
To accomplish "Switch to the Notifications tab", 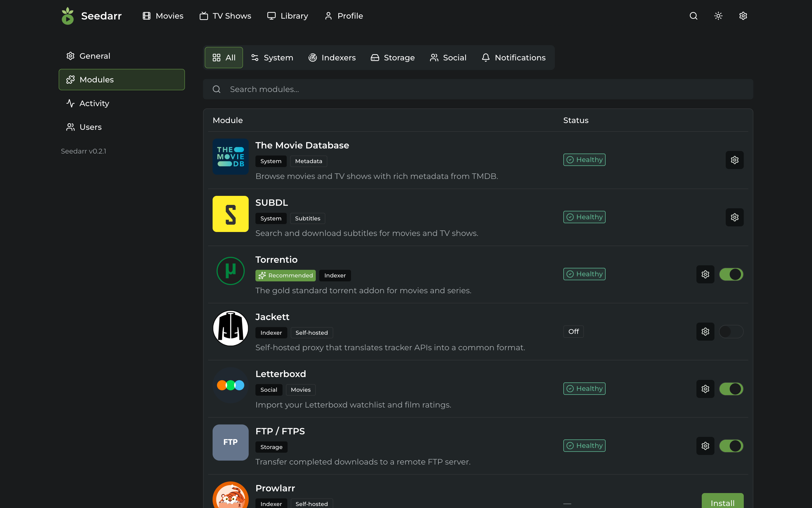I will click(x=513, y=58).
